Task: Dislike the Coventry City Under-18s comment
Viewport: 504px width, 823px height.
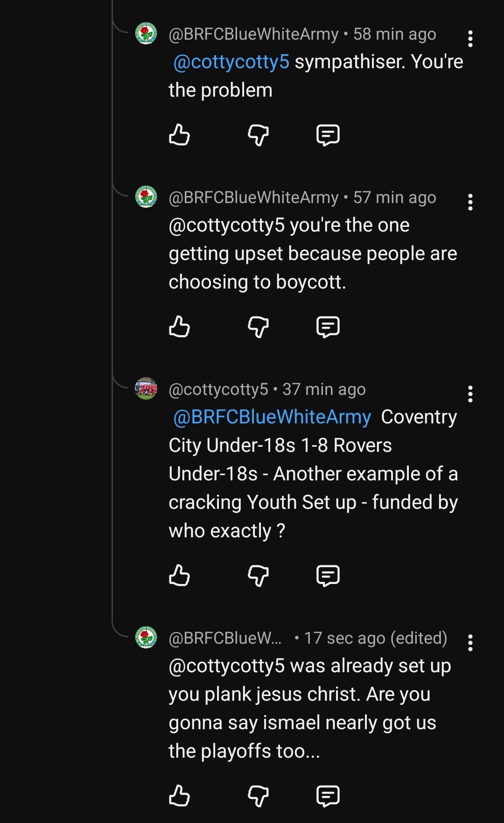Action: [x=258, y=575]
